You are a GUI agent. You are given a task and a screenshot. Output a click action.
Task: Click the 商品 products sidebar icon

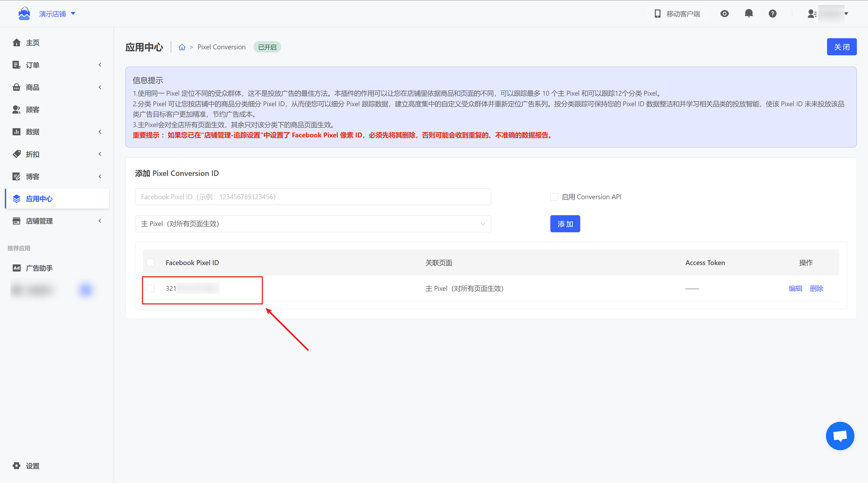tap(17, 87)
